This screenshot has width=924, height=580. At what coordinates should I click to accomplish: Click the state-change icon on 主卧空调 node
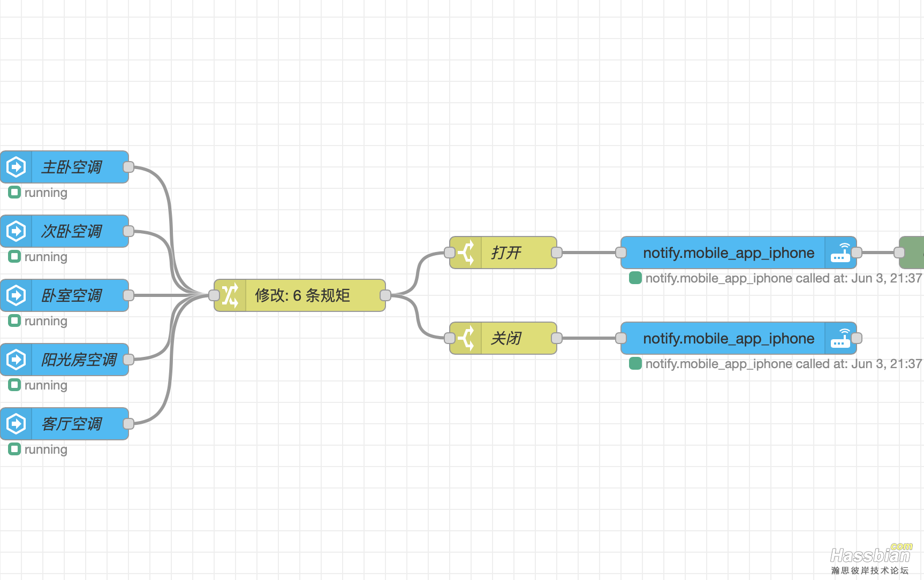coord(16,167)
